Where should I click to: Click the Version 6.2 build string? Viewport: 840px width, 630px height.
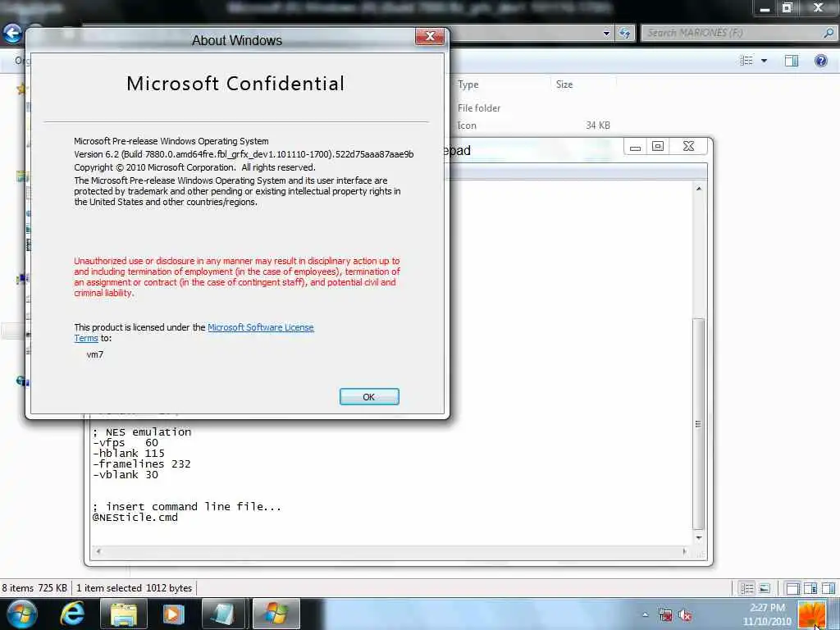(x=244, y=154)
